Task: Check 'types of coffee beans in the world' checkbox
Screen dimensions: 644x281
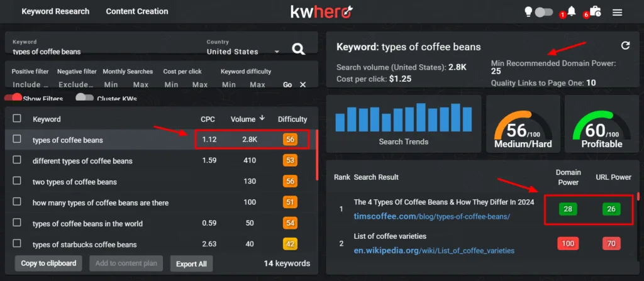Action: (x=17, y=223)
